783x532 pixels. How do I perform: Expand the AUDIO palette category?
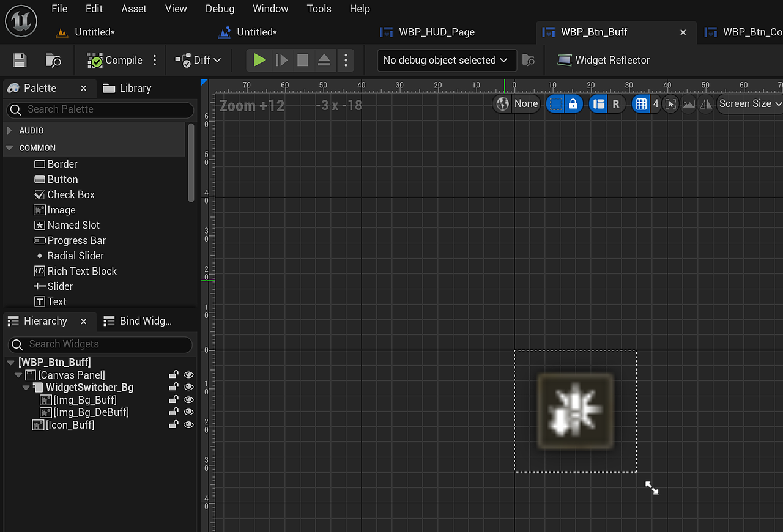point(9,130)
